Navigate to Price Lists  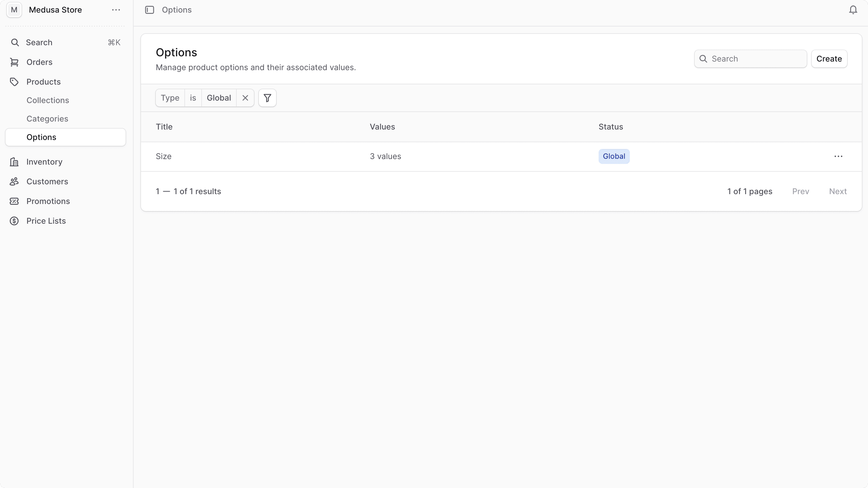pyautogui.click(x=65, y=221)
